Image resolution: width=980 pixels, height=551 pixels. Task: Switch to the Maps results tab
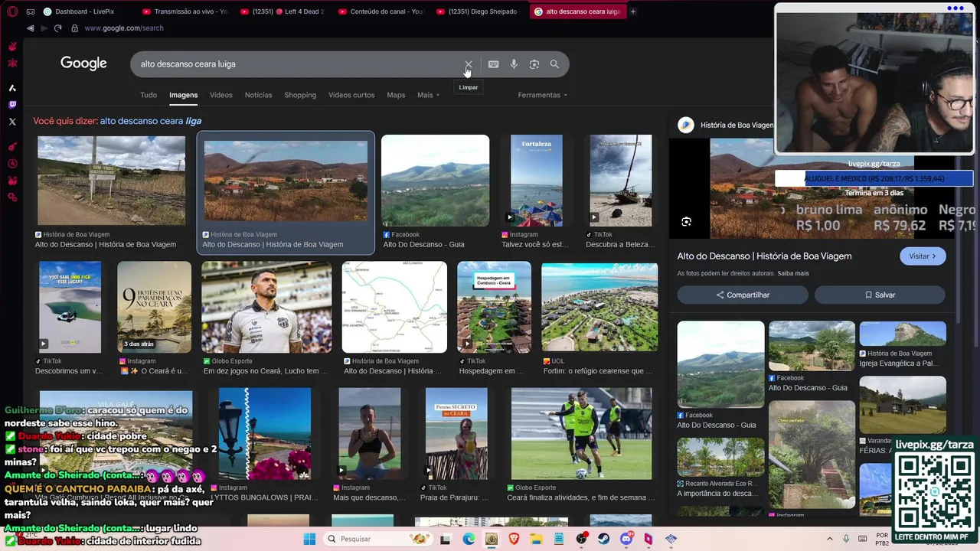[396, 95]
